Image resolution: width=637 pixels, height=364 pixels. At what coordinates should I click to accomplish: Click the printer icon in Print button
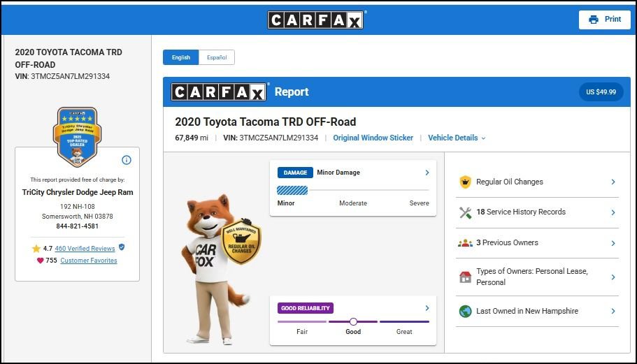(594, 20)
